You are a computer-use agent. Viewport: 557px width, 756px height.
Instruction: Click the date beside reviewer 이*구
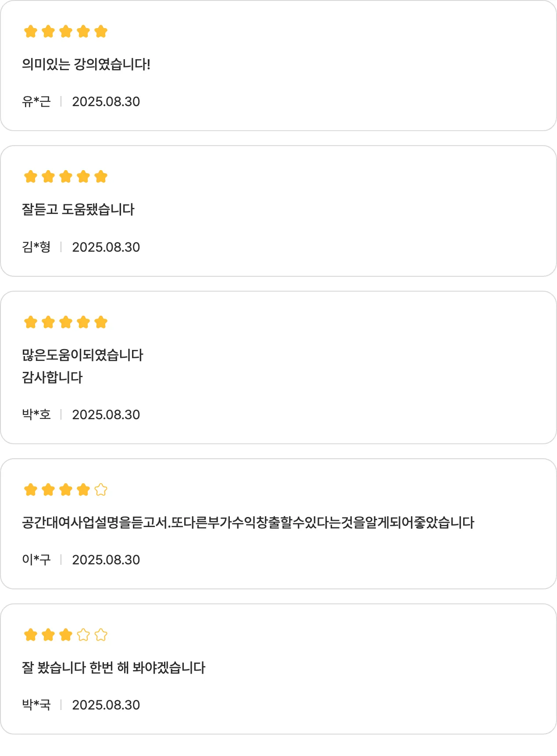click(106, 560)
